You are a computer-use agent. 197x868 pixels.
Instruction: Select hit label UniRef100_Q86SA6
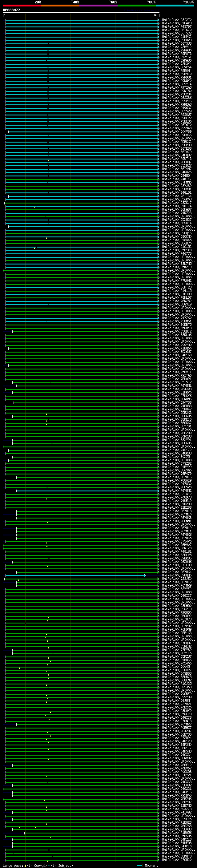[177, 470]
